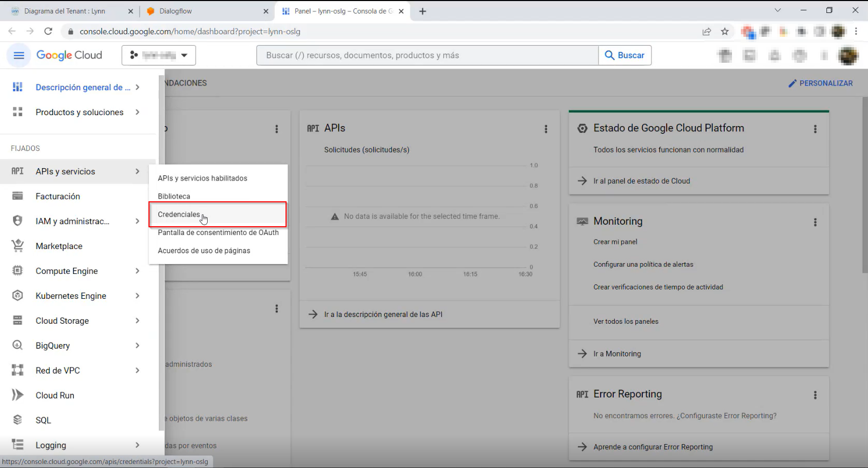Viewport: 868px width, 468px height.
Task: Select Pantalla de consentimiento de OAuth
Action: pyautogui.click(x=218, y=232)
